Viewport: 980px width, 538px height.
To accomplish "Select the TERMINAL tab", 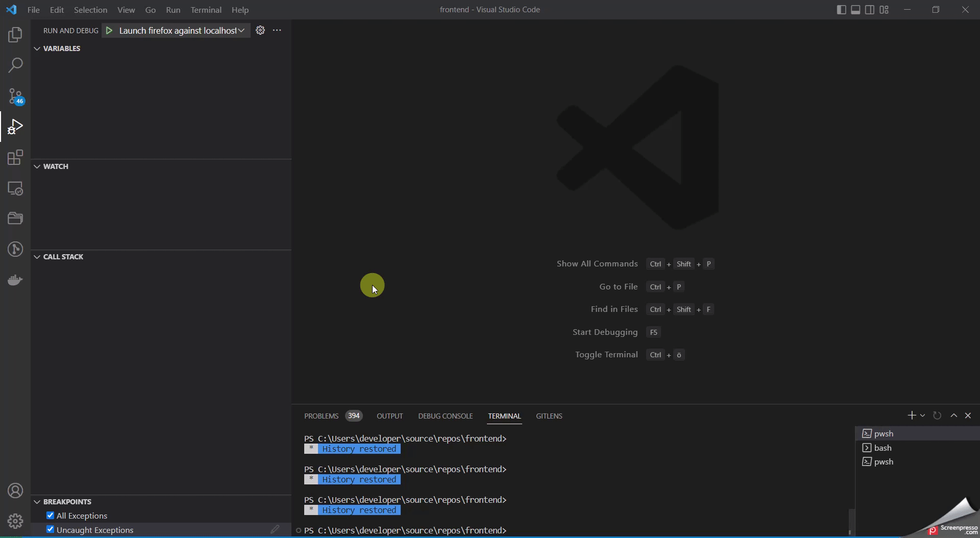I will click(x=504, y=416).
